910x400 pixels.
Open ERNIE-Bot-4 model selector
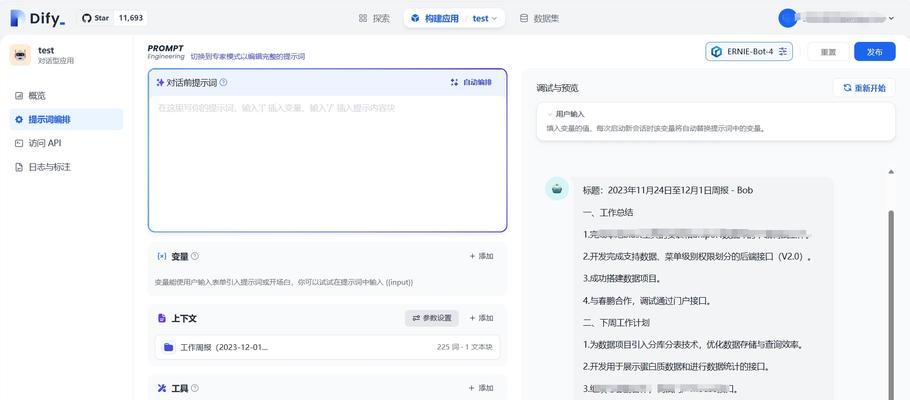pyautogui.click(x=749, y=52)
